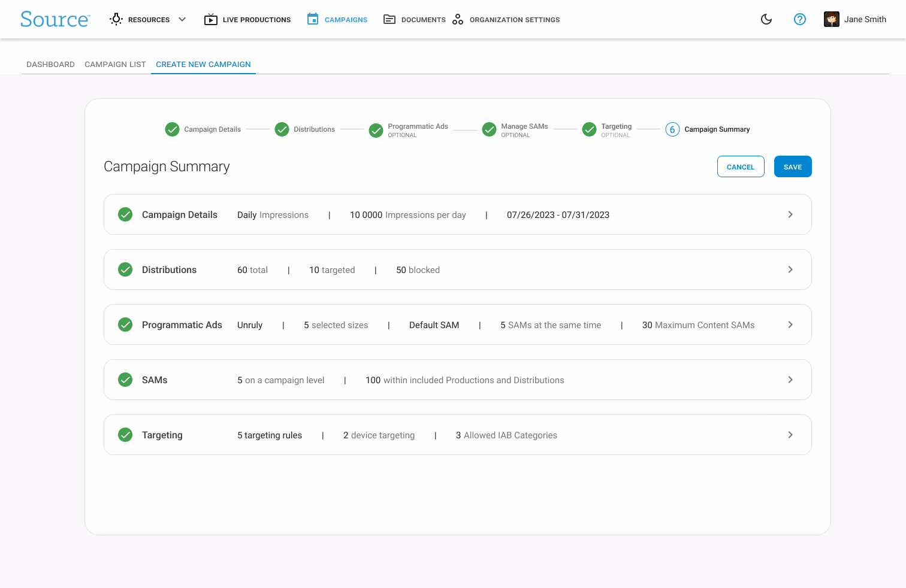Expand the SAMs row chevron
The width and height of the screenshot is (906, 588).
pos(790,380)
